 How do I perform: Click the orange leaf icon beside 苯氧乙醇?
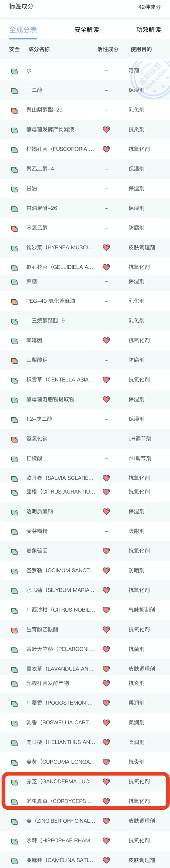[x=14, y=228]
